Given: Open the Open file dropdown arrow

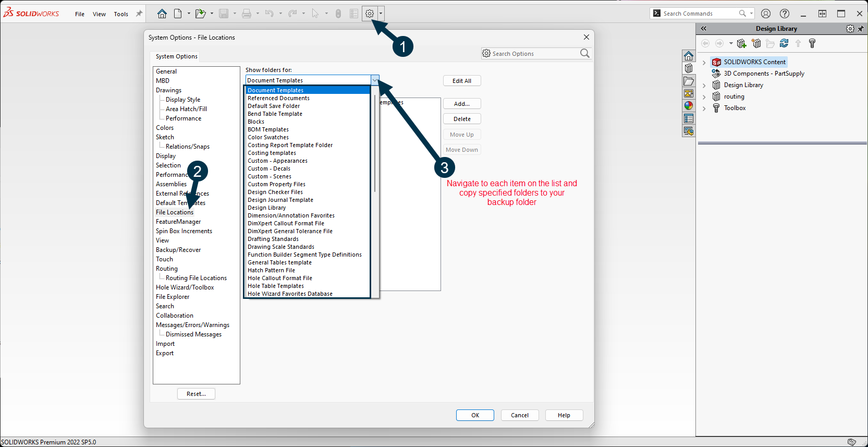Looking at the screenshot, I should point(212,14).
